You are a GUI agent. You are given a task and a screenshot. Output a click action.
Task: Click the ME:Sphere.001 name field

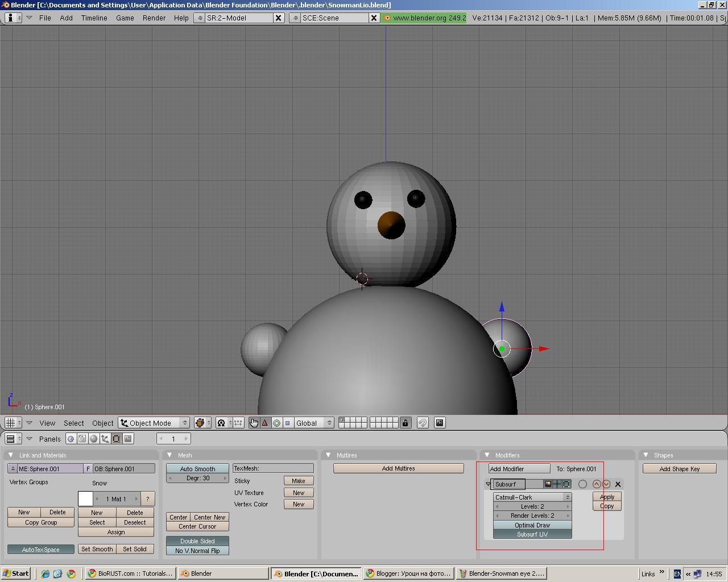pos(48,468)
